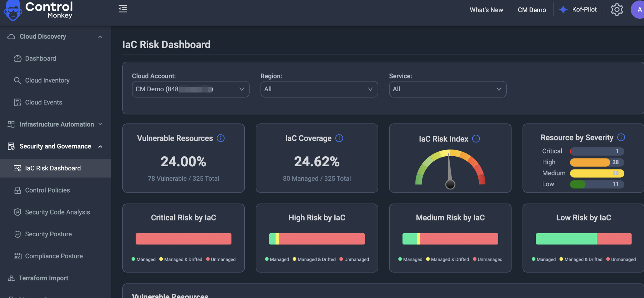The height and width of the screenshot is (298, 644).
Task: Open Control Policies in sidebar
Action: (x=47, y=190)
